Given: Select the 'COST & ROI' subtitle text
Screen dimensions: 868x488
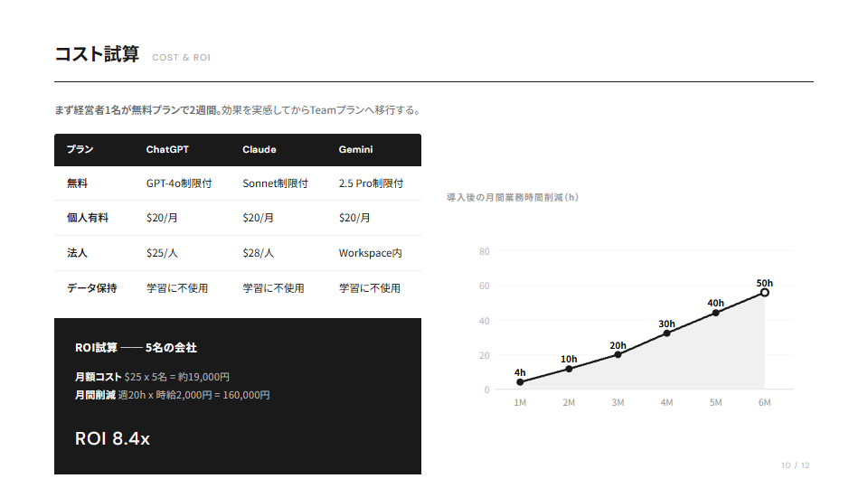Looking at the screenshot, I should click(181, 58).
